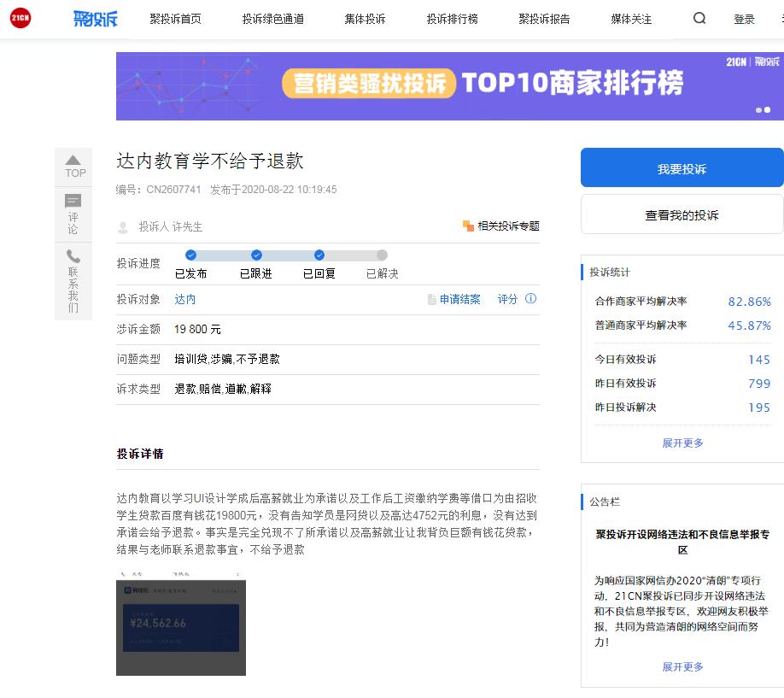The height and width of the screenshot is (698, 784).
Task: Click the 评分 rating link
Action: point(507,299)
